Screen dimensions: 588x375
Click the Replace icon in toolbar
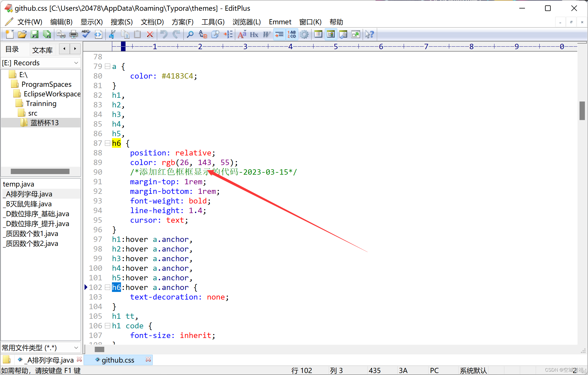pos(203,34)
